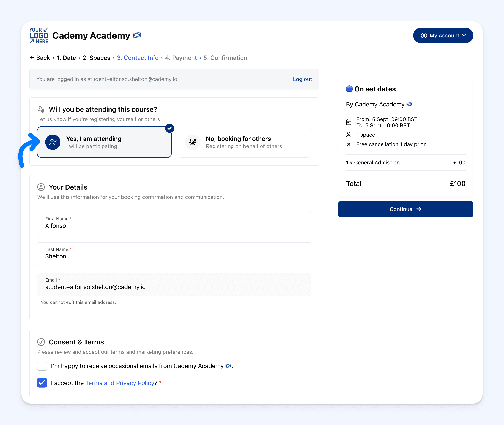Viewport: 504px width, 425px height.
Task: Click the Back arrow icon in breadcrumbs
Action: tap(32, 58)
